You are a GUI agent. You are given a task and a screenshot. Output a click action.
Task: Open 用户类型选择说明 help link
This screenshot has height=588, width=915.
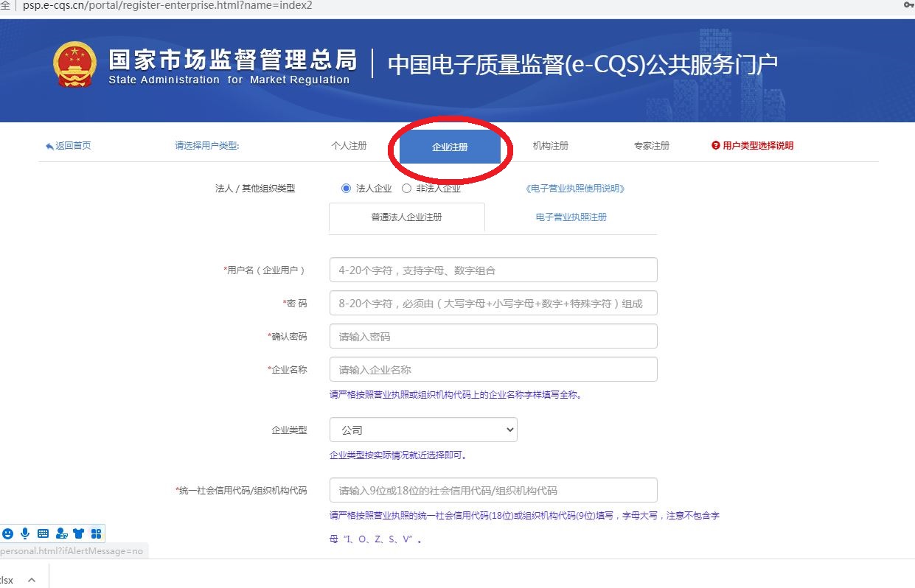[752, 146]
